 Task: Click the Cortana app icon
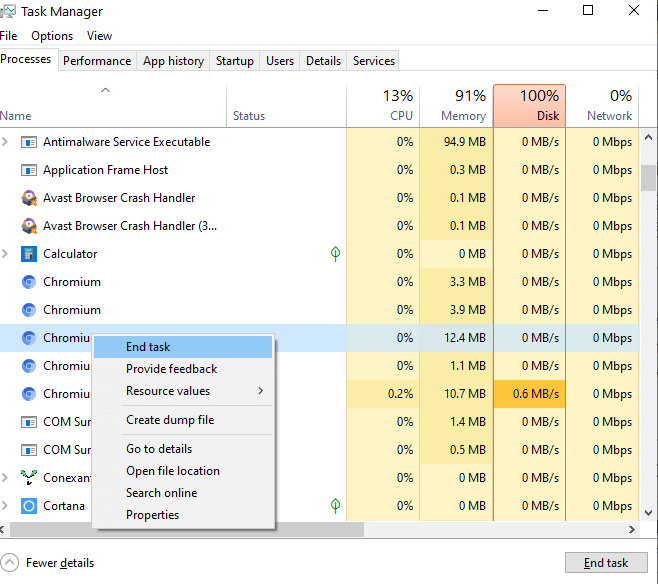coord(29,506)
